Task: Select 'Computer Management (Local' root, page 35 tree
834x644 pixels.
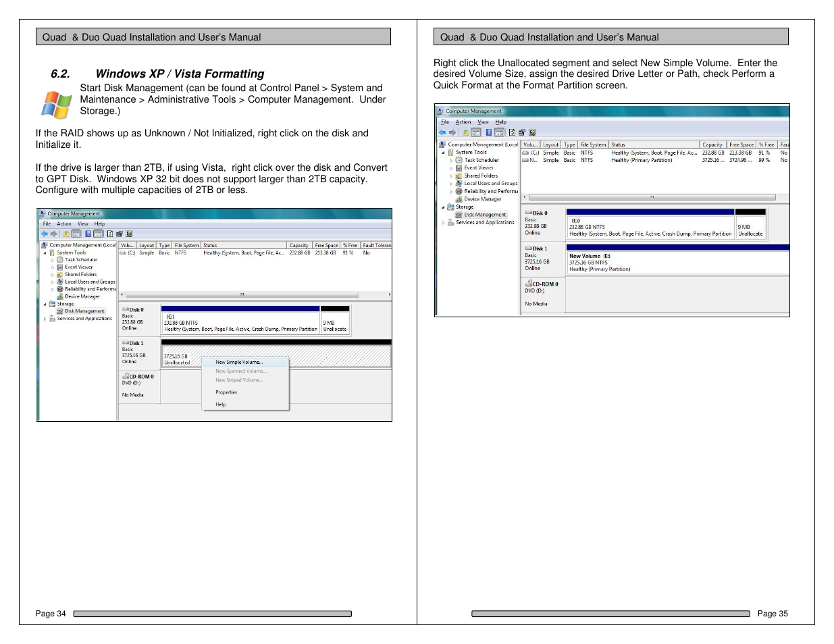Action: (x=483, y=144)
